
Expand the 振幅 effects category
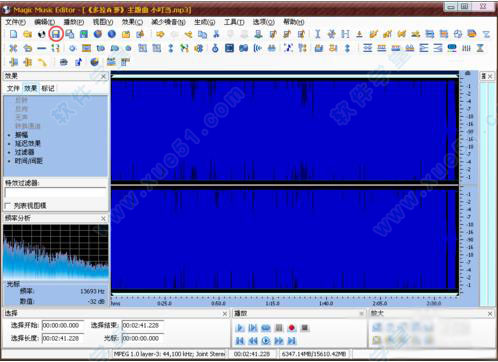coord(21,135)
